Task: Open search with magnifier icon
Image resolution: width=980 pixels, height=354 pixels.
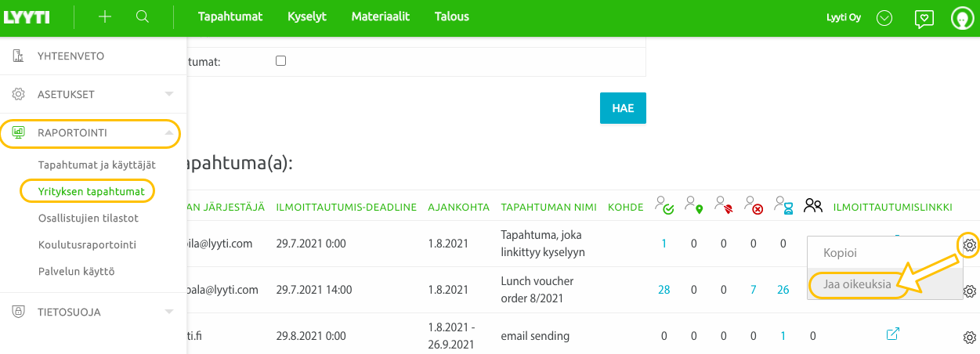Action: click(143, 17)
